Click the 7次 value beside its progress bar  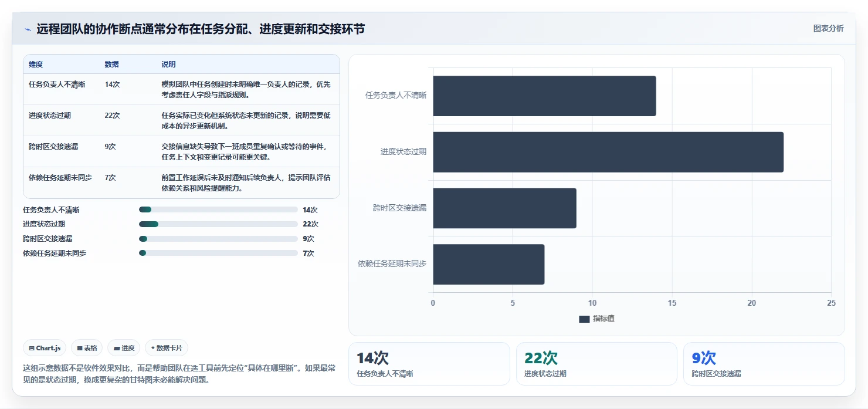tap(308, 253)
